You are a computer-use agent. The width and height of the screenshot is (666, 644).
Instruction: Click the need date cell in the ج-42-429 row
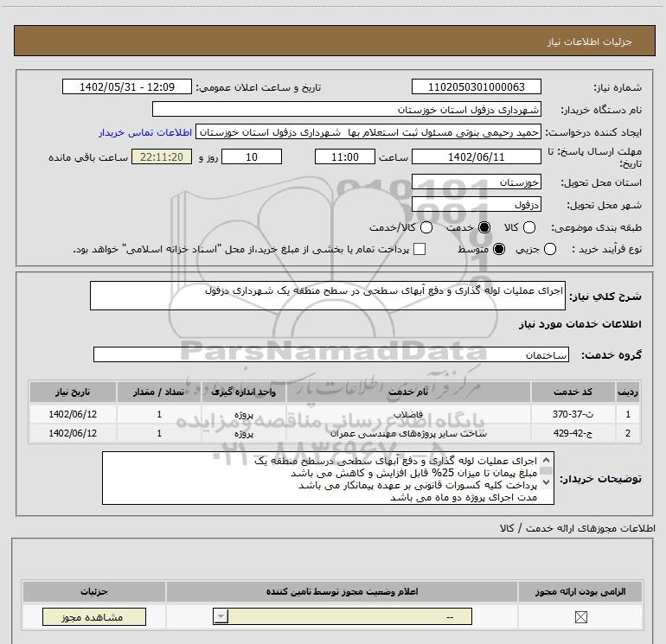73,433
